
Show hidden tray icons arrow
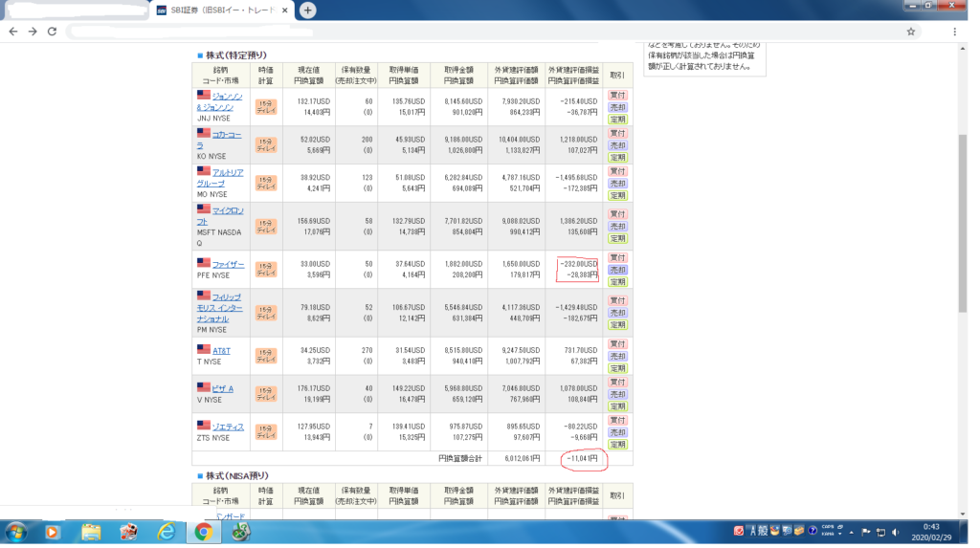(851, 533)
